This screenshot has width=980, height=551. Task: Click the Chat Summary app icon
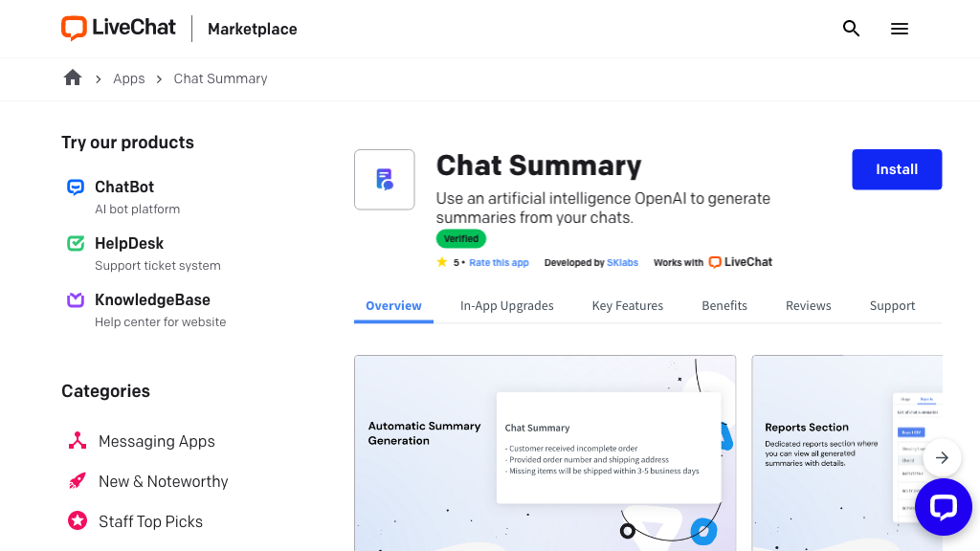coord(384,179)
